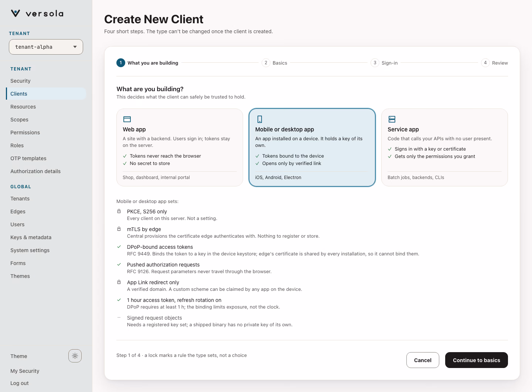Navigate to Resources in the sidebar
Screen dimensions: 532x392
(46, 107)
